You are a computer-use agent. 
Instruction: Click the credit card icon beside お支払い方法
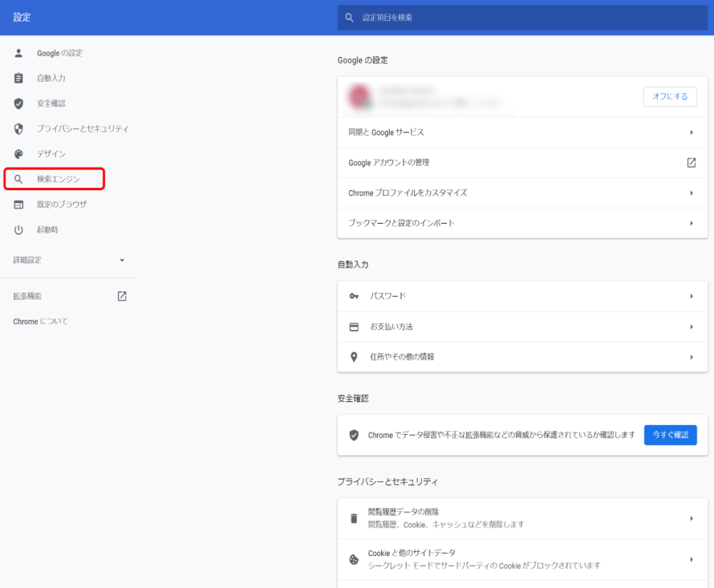(x=354, y=327)
